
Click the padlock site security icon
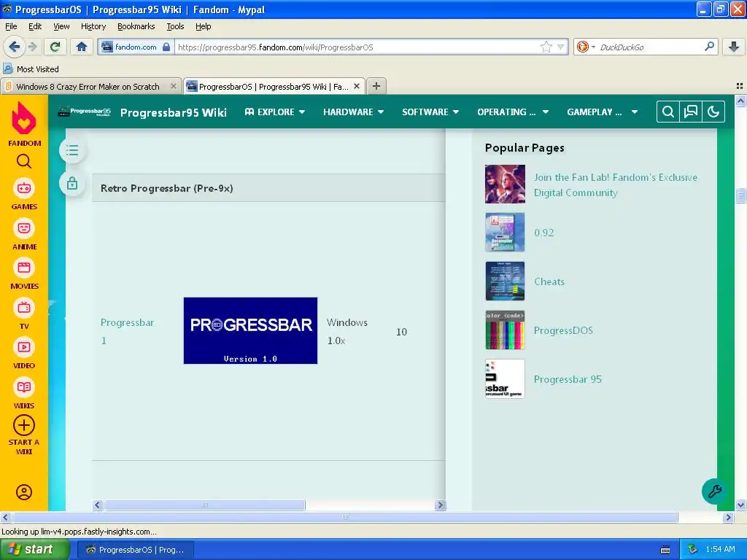click(x=166, y=47)
